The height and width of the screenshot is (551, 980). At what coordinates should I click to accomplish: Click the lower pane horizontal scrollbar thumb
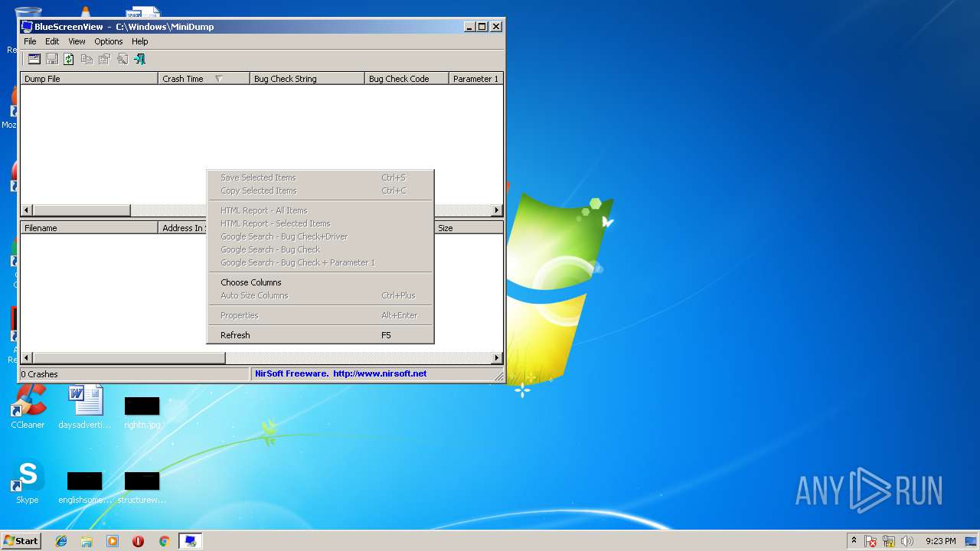[x=129, y=357]
